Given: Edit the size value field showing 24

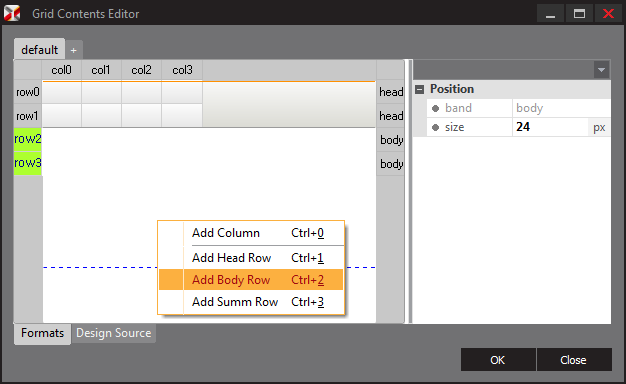Looking at the screenshot, I should [x=550, y=127].
